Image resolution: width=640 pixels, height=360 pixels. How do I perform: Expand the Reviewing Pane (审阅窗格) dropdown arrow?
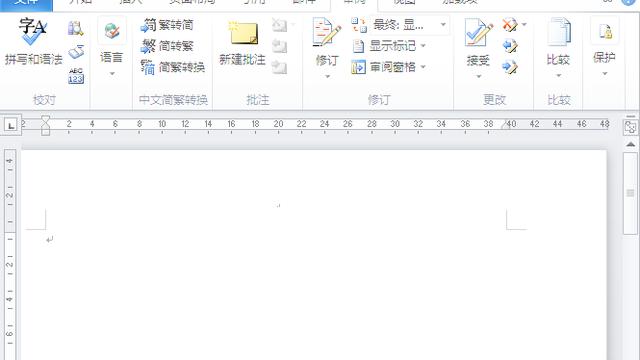point(423,67)
